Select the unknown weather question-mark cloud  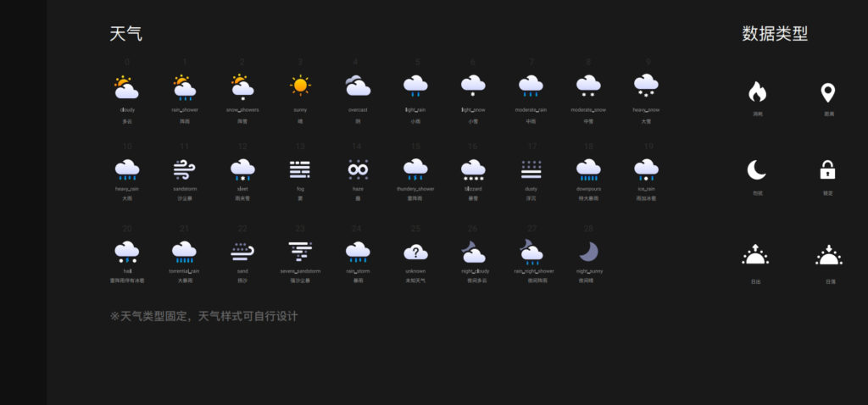(x=415, y=252)
